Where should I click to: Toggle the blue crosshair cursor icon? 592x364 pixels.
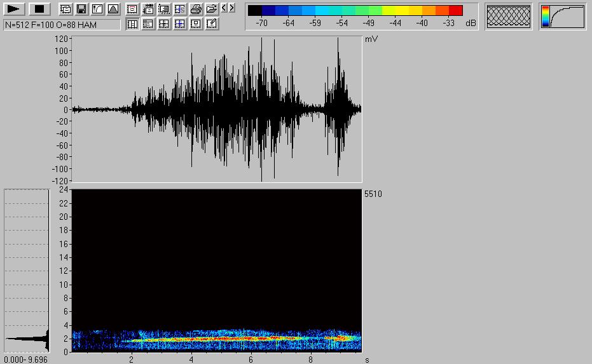point(180,24)
